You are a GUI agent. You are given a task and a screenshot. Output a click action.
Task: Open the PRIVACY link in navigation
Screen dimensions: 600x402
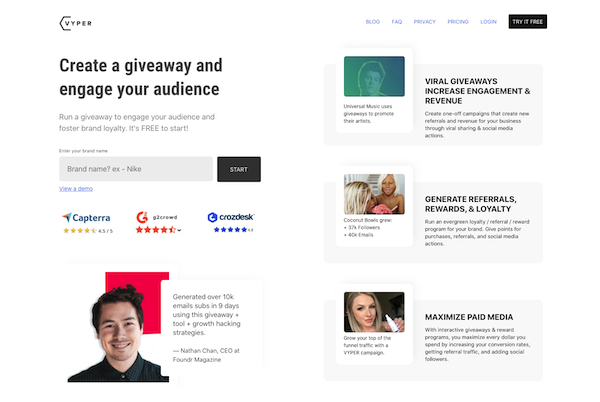(x=424, y=22)
